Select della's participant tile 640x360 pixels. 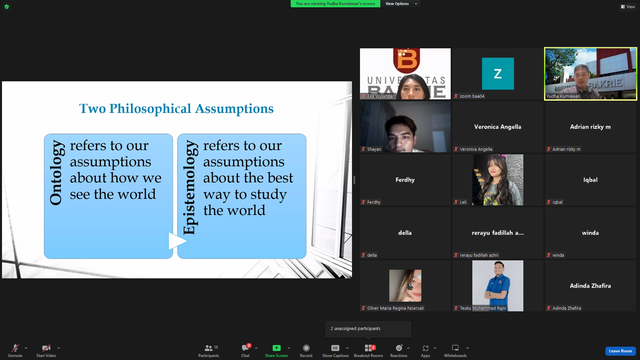coord(405,233)
